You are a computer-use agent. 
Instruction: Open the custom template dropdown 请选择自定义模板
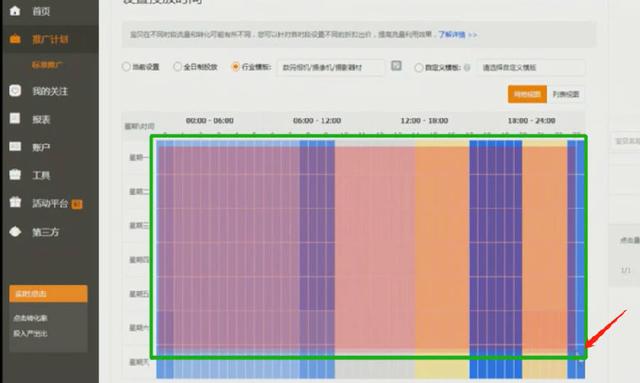click(x=531, y=67)
